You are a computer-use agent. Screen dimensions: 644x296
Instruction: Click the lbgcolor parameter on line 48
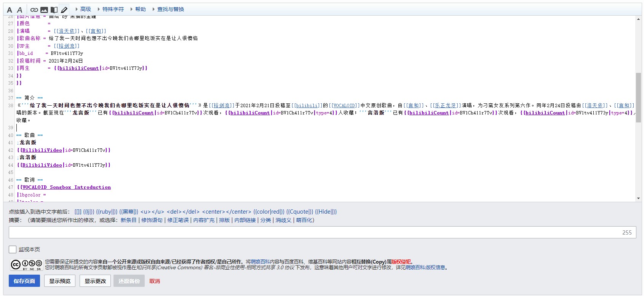(30, 195)
